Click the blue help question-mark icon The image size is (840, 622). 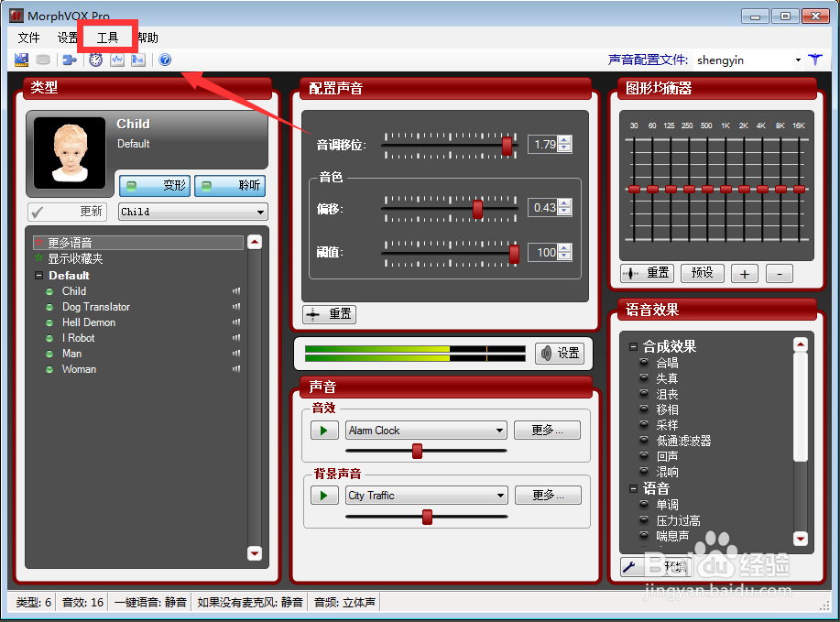point(165,60)
